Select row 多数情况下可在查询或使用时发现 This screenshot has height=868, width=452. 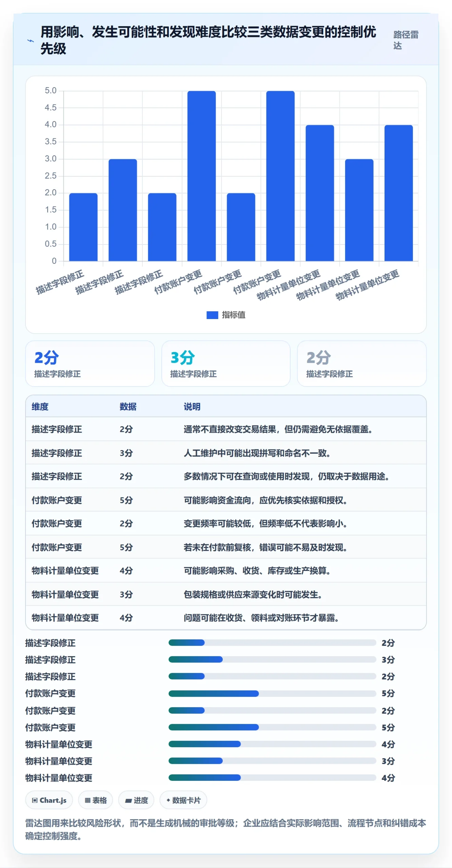click(226, 476)
